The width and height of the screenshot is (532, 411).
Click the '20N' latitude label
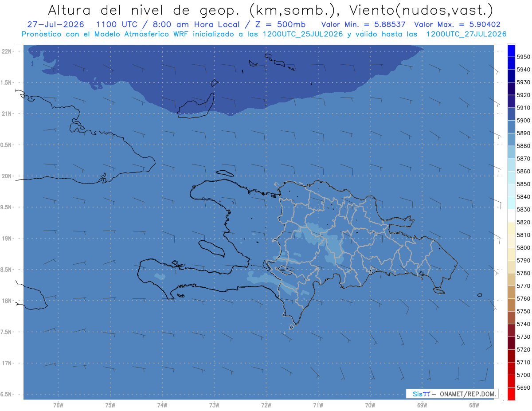pyautogui.click(x=6, y=176)
